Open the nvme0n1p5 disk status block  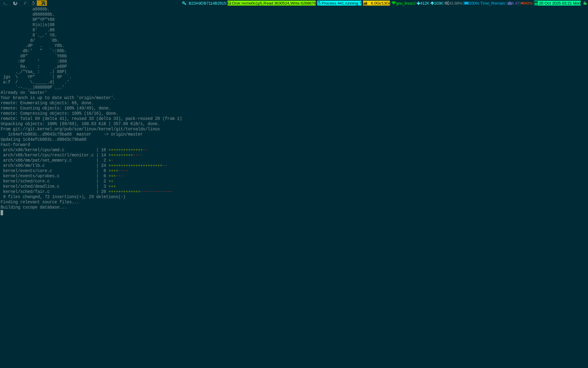click(272, 3)
